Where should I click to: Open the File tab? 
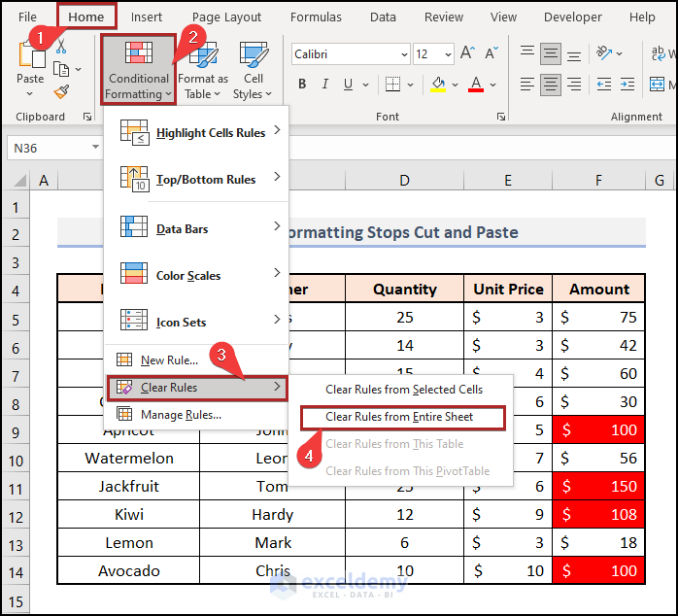27,17
